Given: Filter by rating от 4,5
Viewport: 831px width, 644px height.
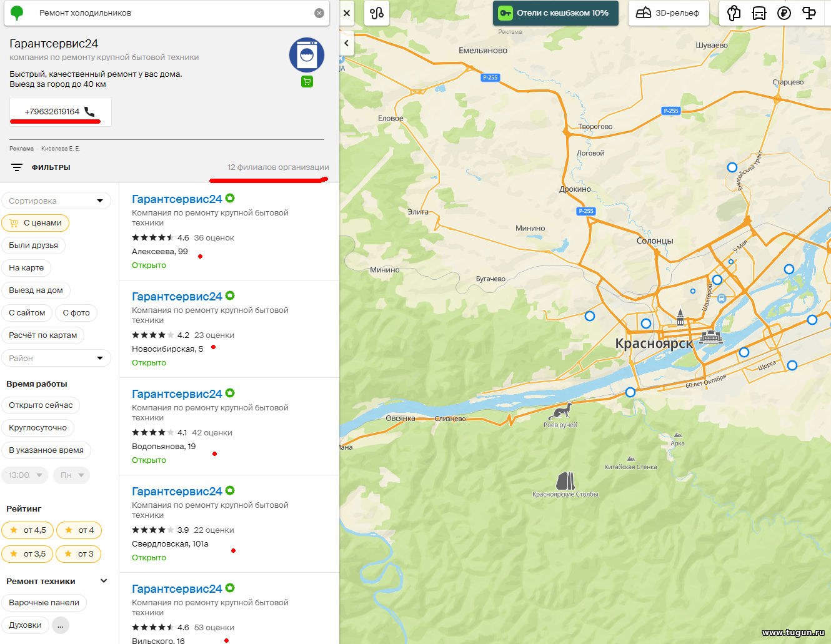Looking at the screenshot, I should coord(27,530).
